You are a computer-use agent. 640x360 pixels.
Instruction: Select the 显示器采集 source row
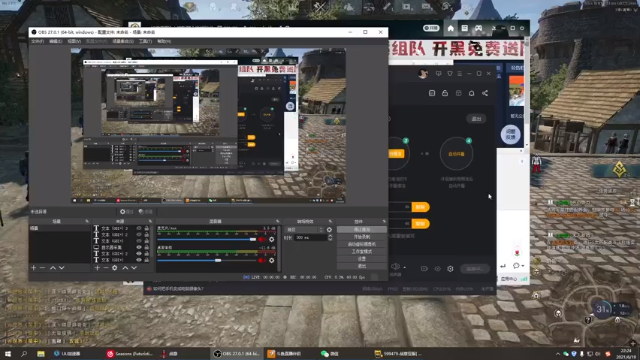pyautogui.click(x=121, y=247)
